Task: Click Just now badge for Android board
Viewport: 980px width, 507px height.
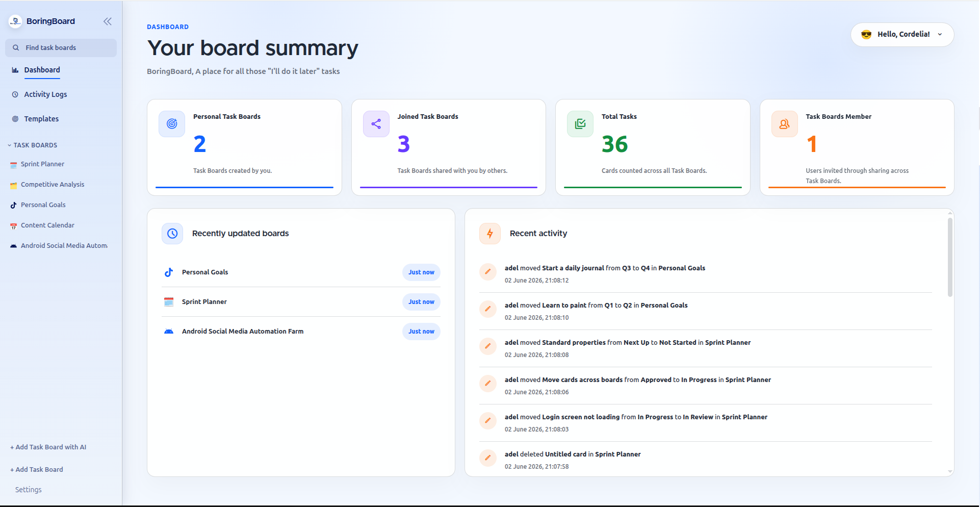Action: [421, 332]
